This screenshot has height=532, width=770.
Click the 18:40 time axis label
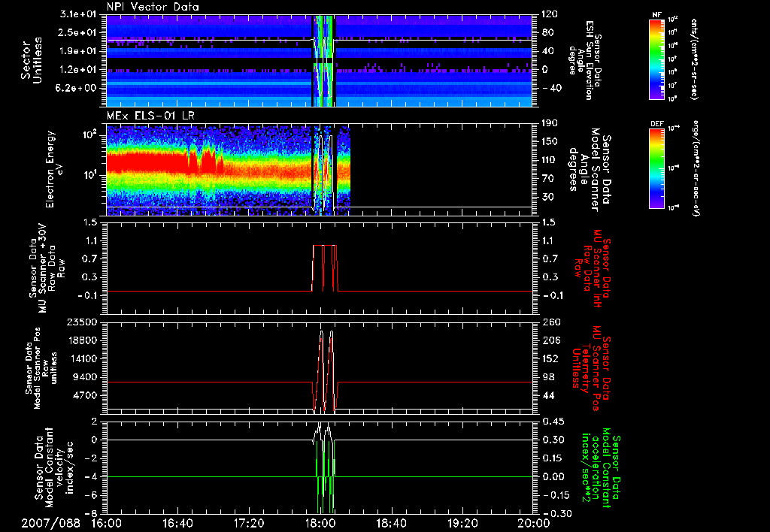[391, 523]
